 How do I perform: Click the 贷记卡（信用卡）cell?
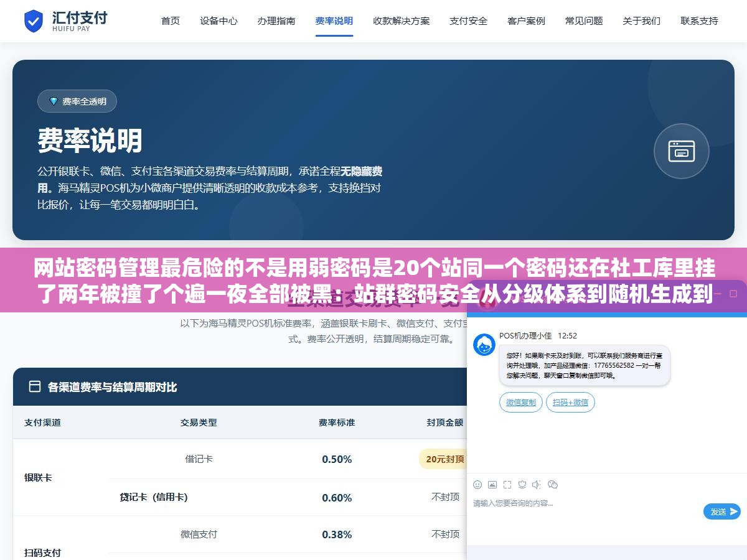click(x=154, y=497)
